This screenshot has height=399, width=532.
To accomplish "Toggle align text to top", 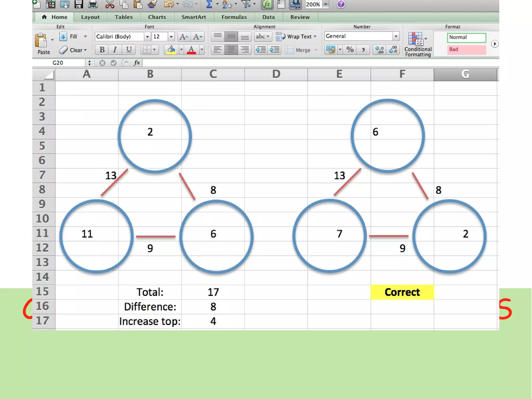I will pyautogui.click(x=217, y=37).
